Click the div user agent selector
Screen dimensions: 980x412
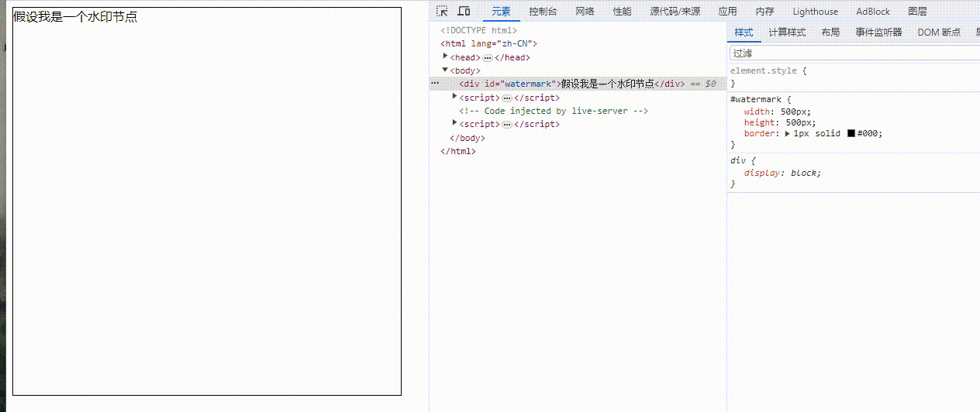[737, 161]
